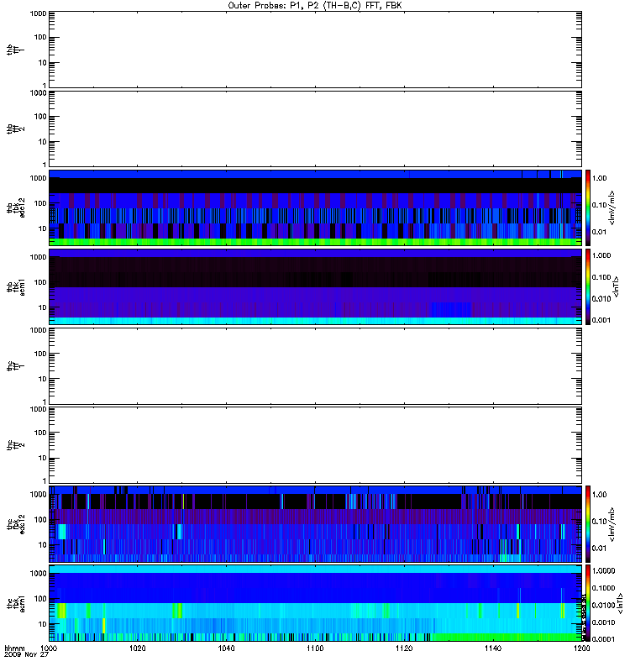Image resolution: width=630 pixels, height=672 pixels.
Task: Click the "10" y-axis tick of the thc fft 2 panel
Action: [43, 458]
